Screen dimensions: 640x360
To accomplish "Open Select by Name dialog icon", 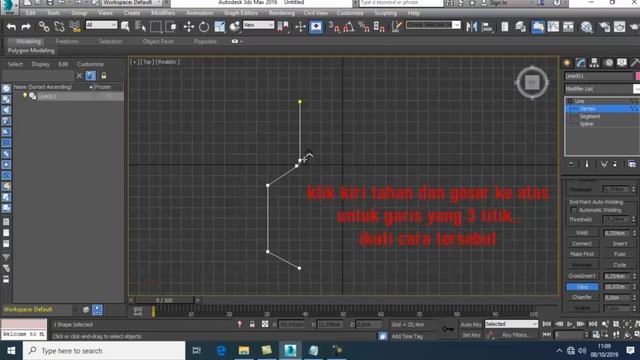I will click(x=140, y=27).
